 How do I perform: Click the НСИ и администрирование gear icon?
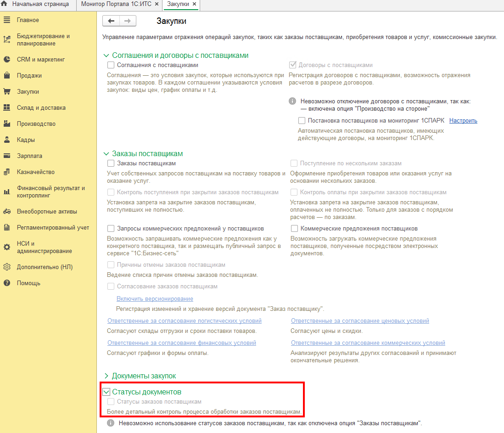coord(7,247)
